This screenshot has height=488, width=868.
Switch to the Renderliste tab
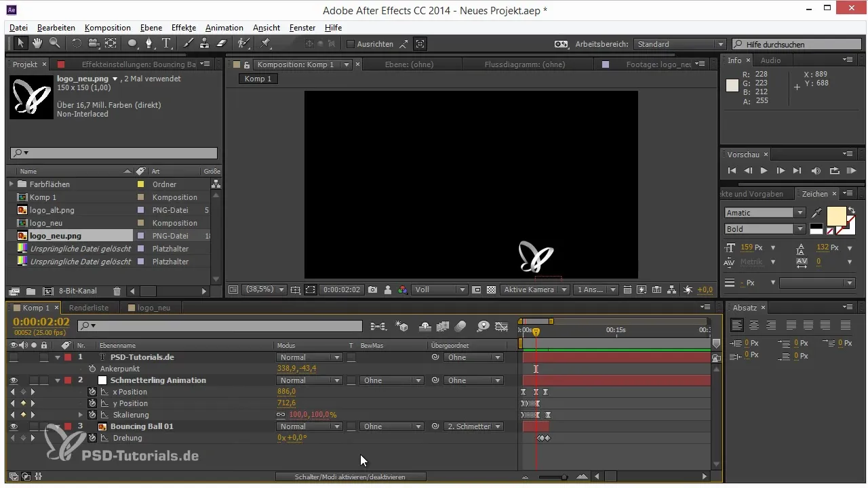[89, 308]
